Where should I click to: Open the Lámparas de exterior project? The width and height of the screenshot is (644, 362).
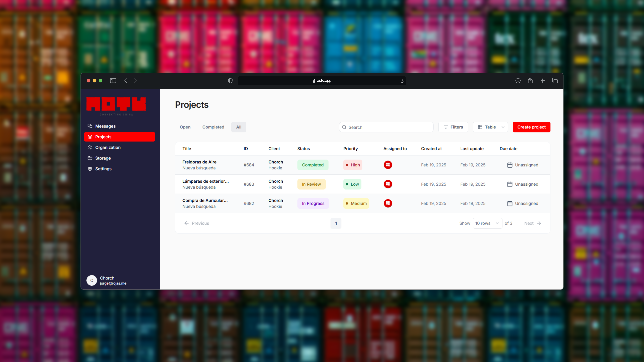point(205,181)
